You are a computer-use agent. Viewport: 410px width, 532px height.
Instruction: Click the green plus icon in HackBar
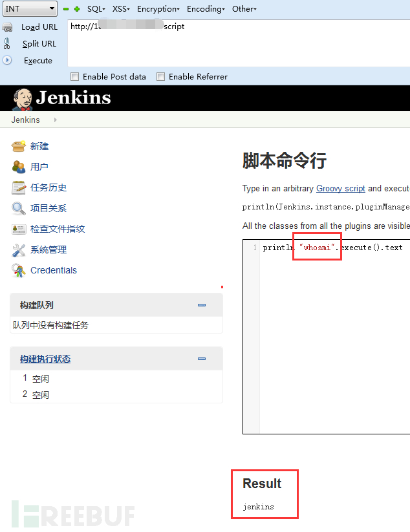77,9
